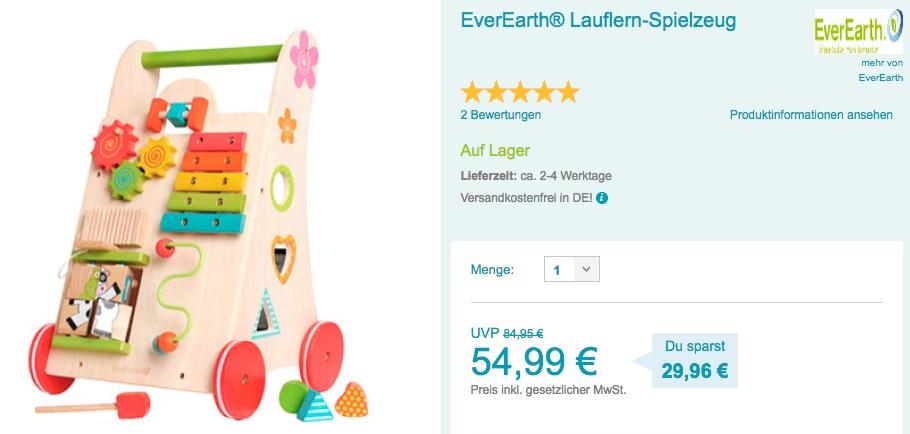Image resolution: width=910 pixels, height=434 pixels.
Task: Open Produktinformationen ansehen link
Action: [x=811, y=115]
